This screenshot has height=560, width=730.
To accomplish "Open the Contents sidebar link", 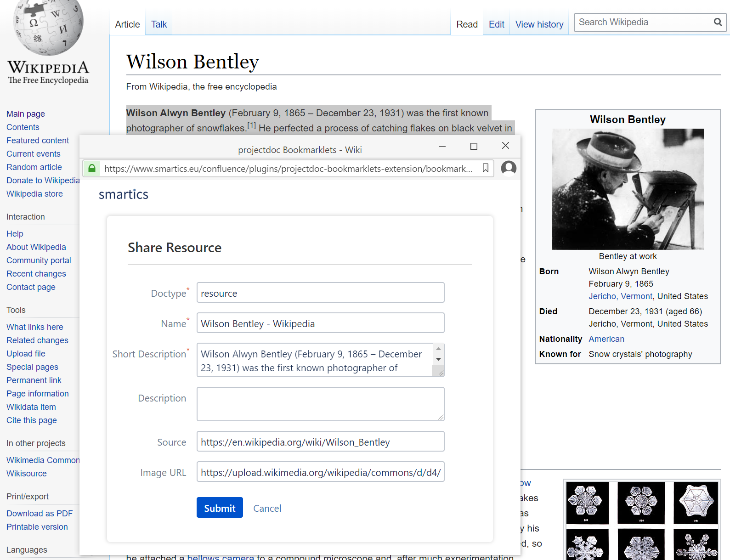I will 23,127.
